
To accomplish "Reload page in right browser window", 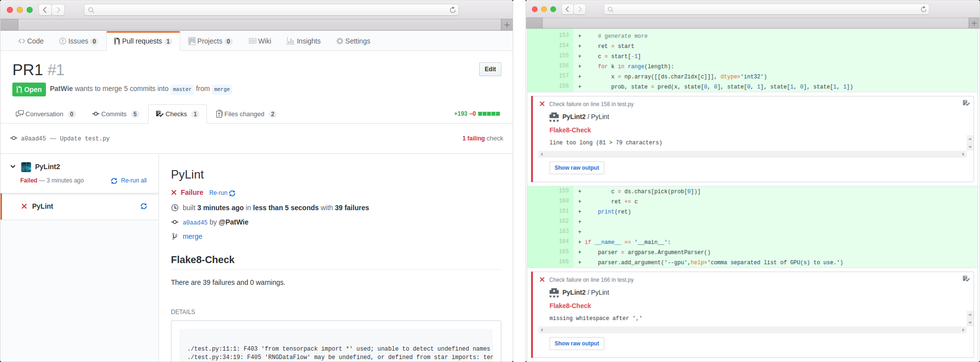I will click(923, 9).
